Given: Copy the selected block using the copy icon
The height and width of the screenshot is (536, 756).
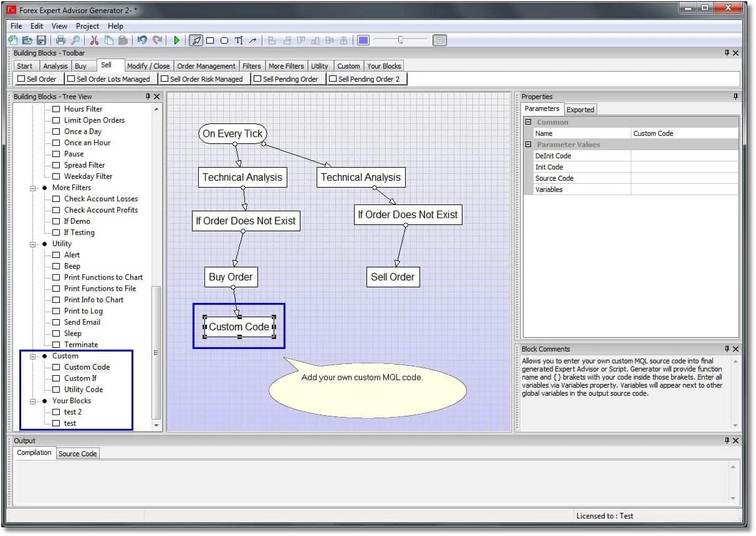Looking at the screenshot, I should [109, 40].
